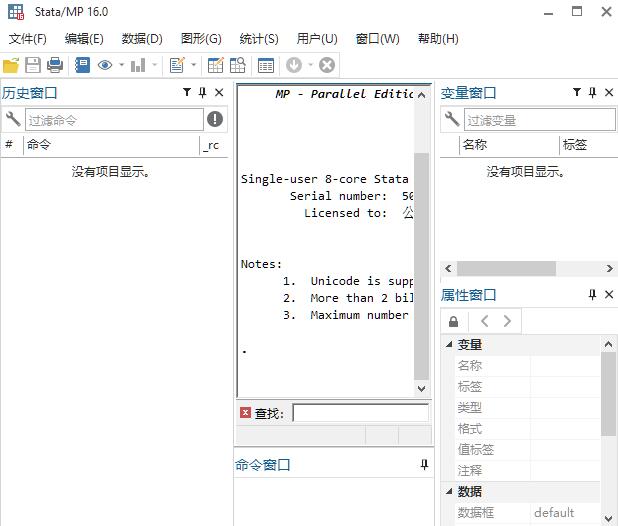This screenshot has height=526, width=618.
Task: Click the Print icon in toolbar
Action: (55, 65)
